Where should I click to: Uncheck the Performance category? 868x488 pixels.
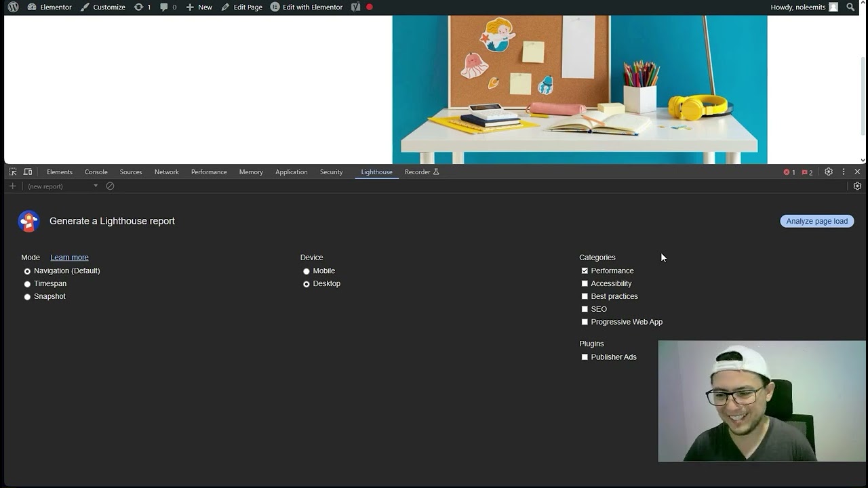[x=585, y=271]
